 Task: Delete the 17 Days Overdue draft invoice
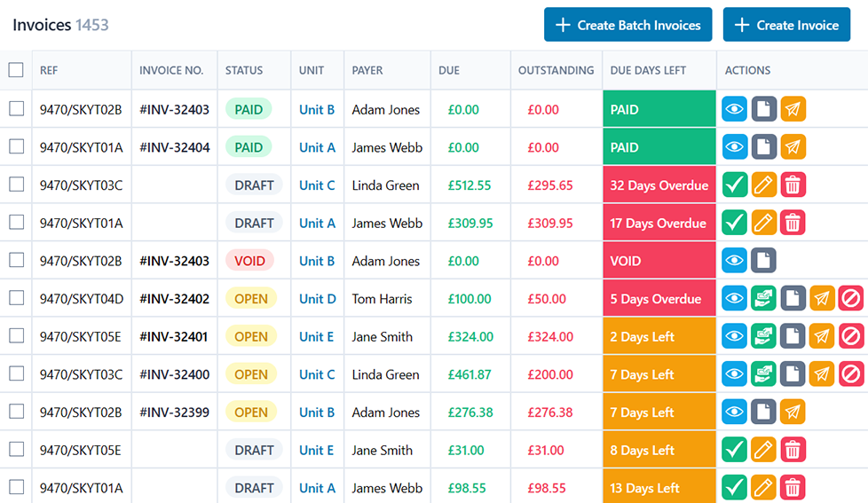(793, 223)
